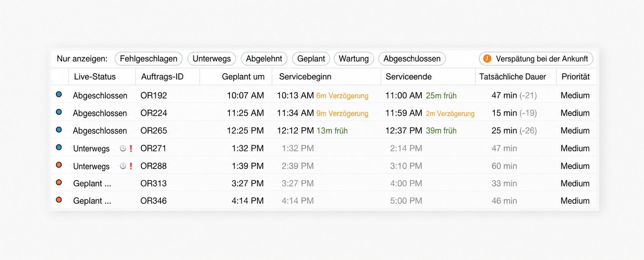Toggle the Unterwegs filter chip
The height and width of the screenshot is (260, 644).
pyautogui.click(x=212, y=58)
